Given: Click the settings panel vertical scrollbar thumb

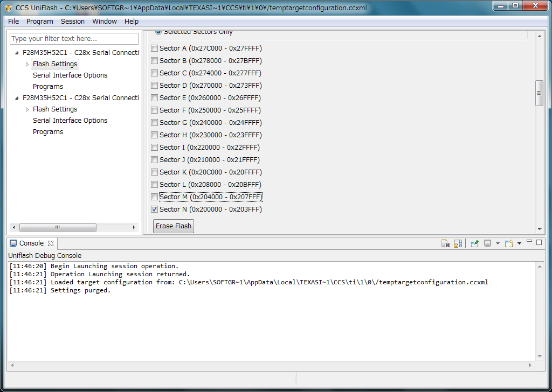Looking at the screenshot, I should click(x=539, y=93).
